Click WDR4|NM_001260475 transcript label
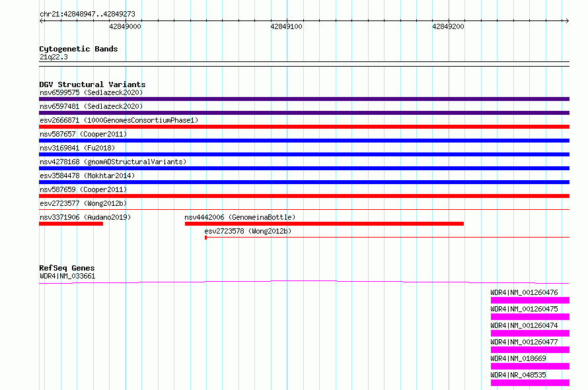588x390 pixels. pos(524,309)
